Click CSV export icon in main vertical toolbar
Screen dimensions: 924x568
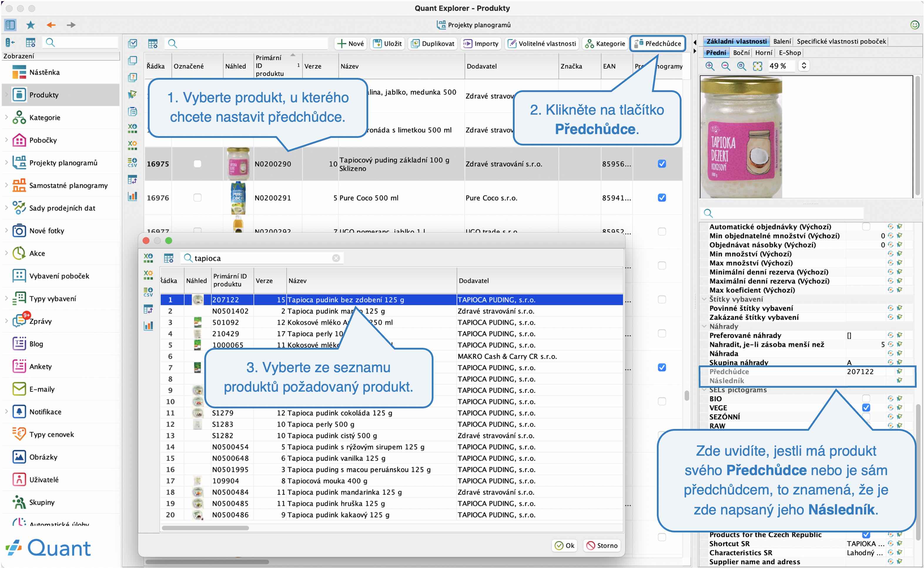[132, 162]
